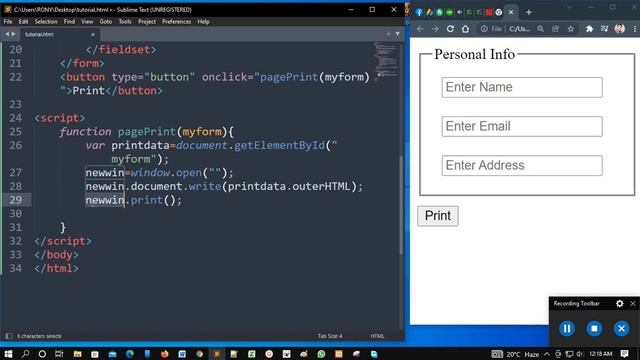Open taskbar Search magnifier
Image resolution: width=640 pixels, height=360 pixels.
[x=25, y=354]
